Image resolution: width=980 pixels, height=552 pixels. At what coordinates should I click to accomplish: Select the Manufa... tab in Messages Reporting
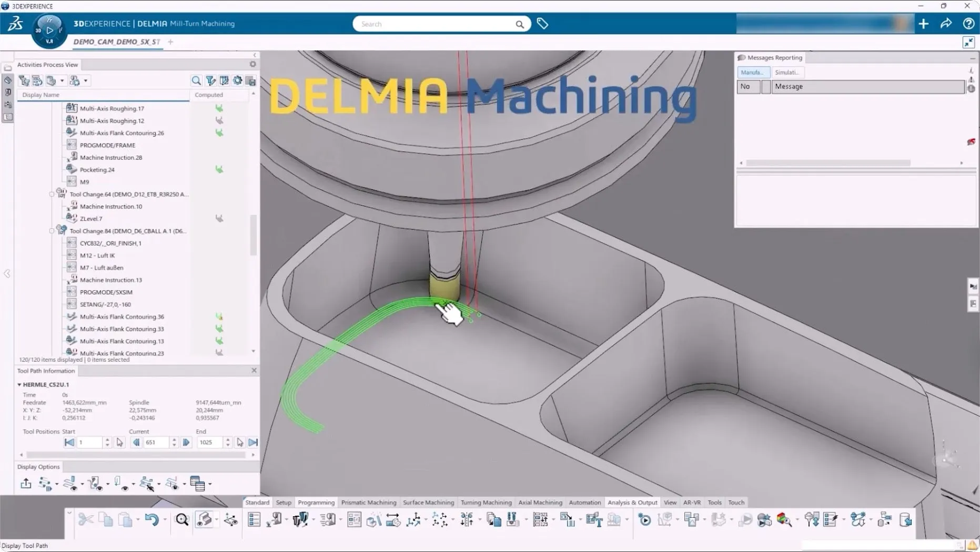point(753,73)
